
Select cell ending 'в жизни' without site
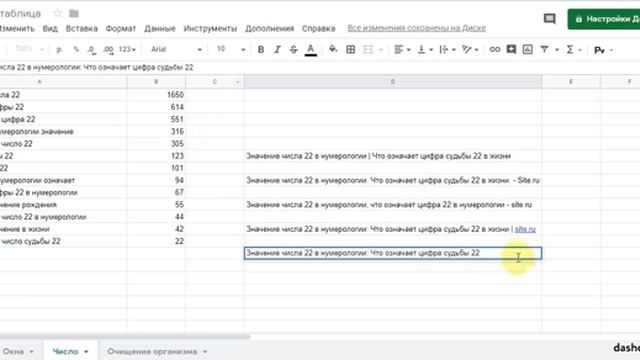coord(393,156)
